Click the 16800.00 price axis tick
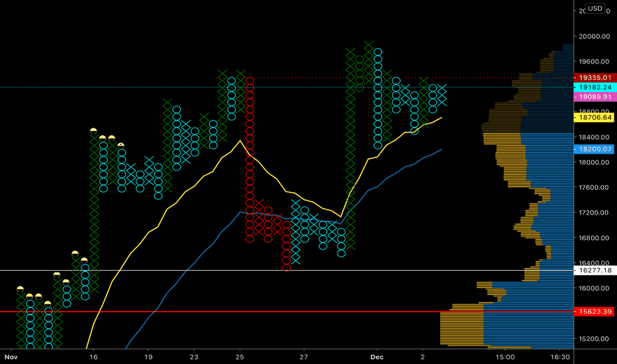The height and width of the screenshot is (364, 617). (594, 238)
